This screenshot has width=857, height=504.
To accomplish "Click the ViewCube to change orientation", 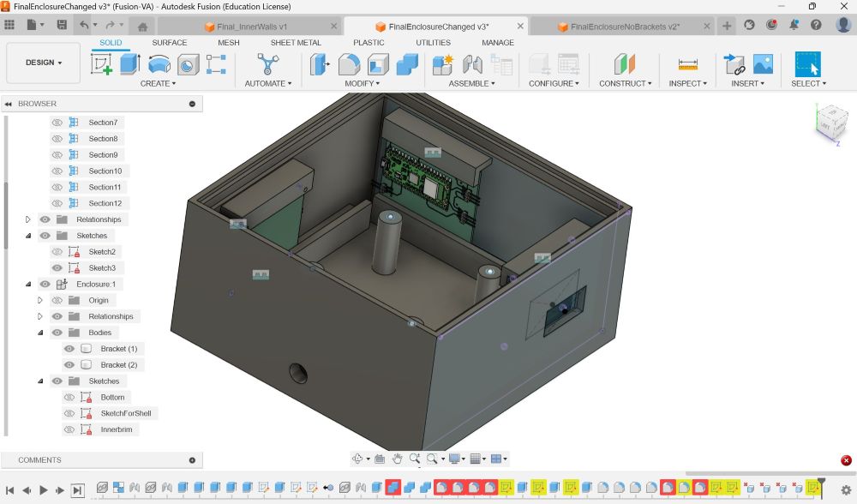I will click(831, 124).
